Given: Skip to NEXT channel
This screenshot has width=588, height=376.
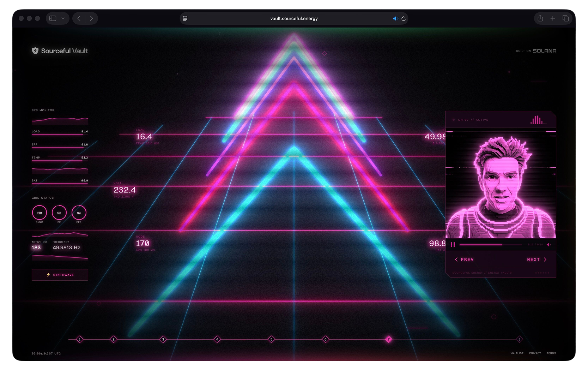Looking at the screenshot, I should [537, 259].
